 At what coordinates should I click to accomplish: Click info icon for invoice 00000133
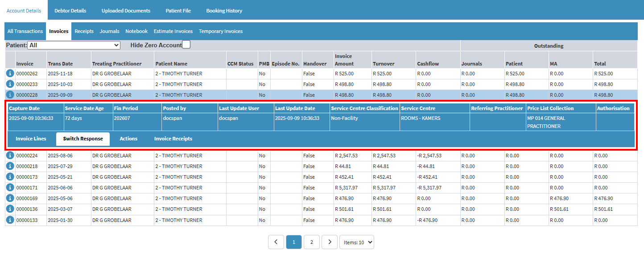click(x=10, y=220)
